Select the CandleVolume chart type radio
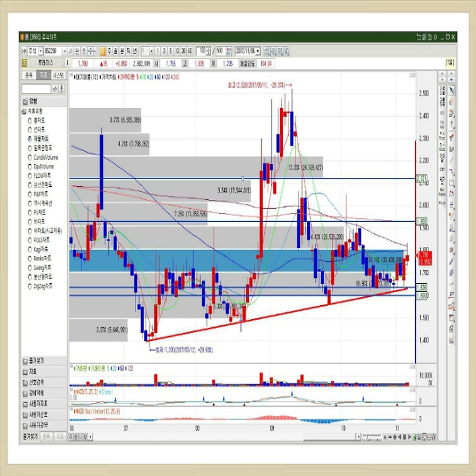The image size is (476, 476). pos(30,158)
